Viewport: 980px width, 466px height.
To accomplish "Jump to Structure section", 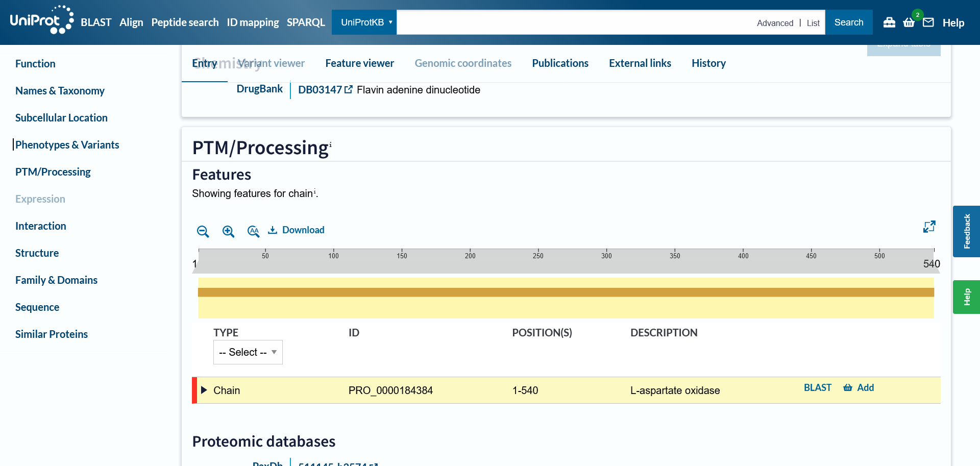I will click(x=37, y=253).
